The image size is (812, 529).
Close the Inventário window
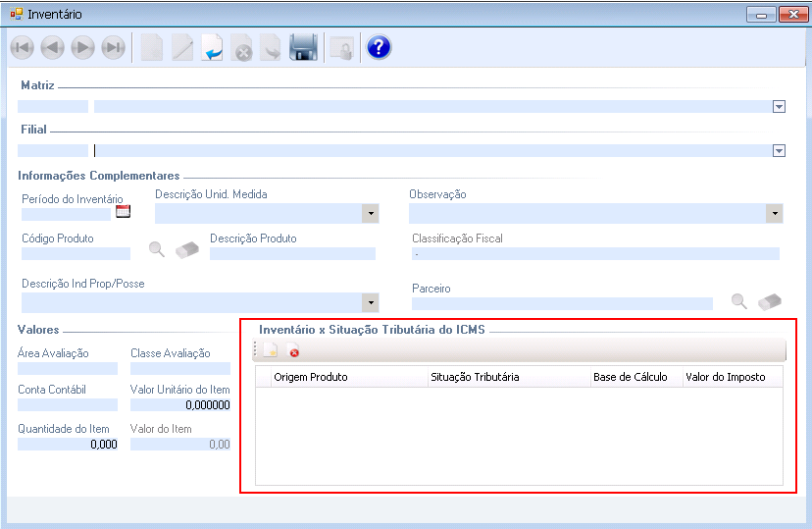click(x=792, y=15)
